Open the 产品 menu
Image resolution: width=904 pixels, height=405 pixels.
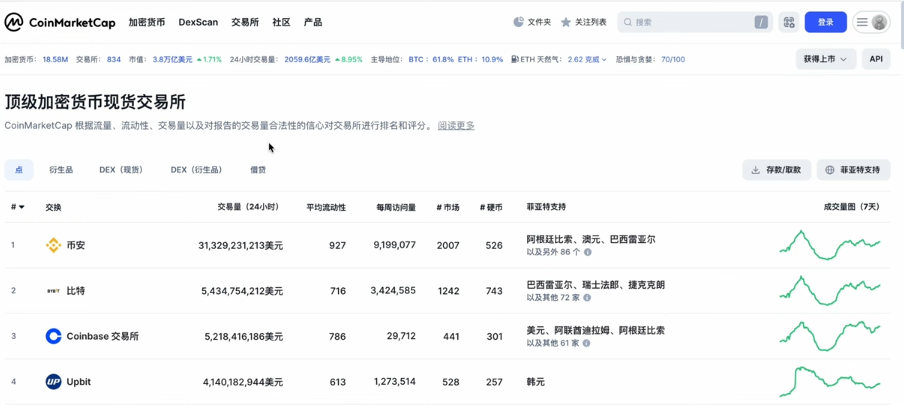point(313,22)
